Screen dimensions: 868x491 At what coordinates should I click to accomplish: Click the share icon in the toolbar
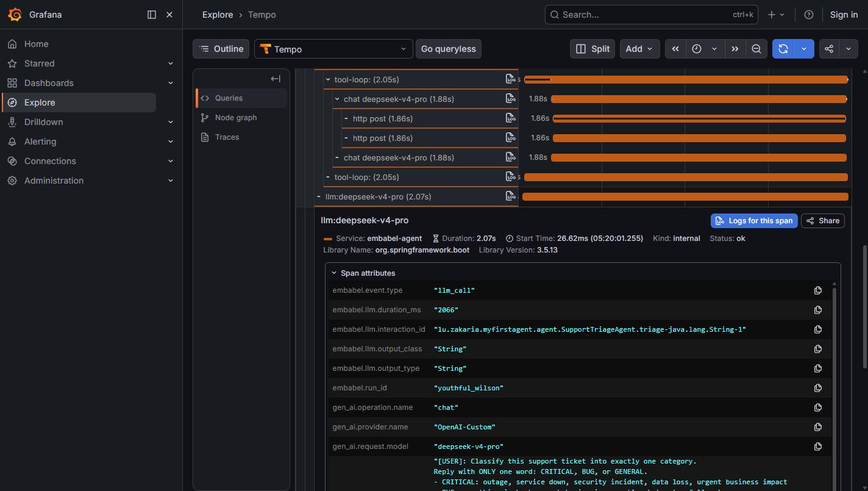829,49
